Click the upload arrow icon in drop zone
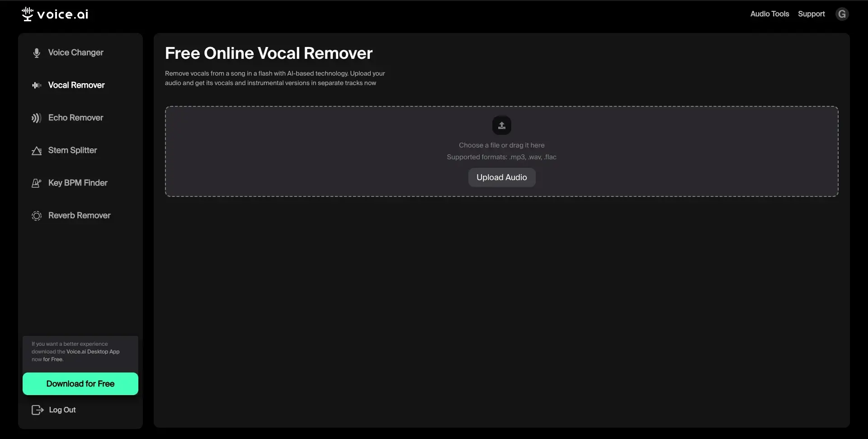The width and height of the screenshot is (868, 439). coord(502,125)
